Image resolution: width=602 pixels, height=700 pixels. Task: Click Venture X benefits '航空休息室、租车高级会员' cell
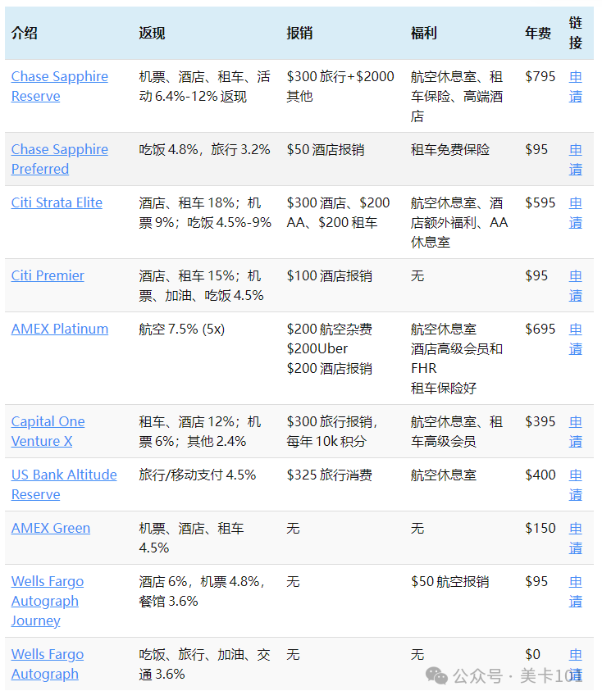coord(457,431)
